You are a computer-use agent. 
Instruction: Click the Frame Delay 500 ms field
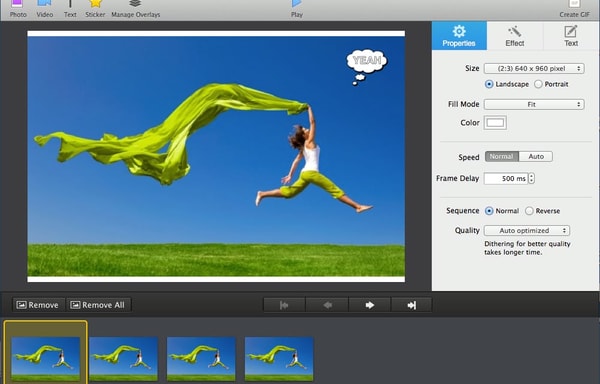click(x=505, y=179)
